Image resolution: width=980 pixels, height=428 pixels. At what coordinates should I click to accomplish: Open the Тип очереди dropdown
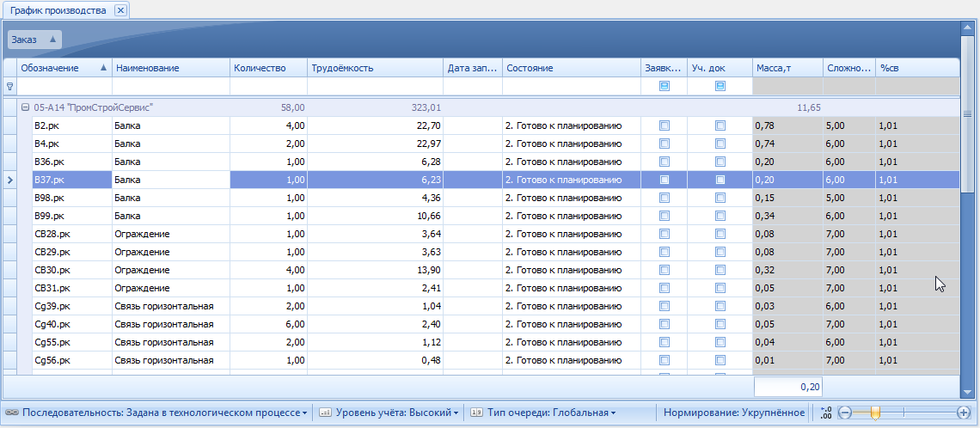pyautogui.click(x=550, y=413)
